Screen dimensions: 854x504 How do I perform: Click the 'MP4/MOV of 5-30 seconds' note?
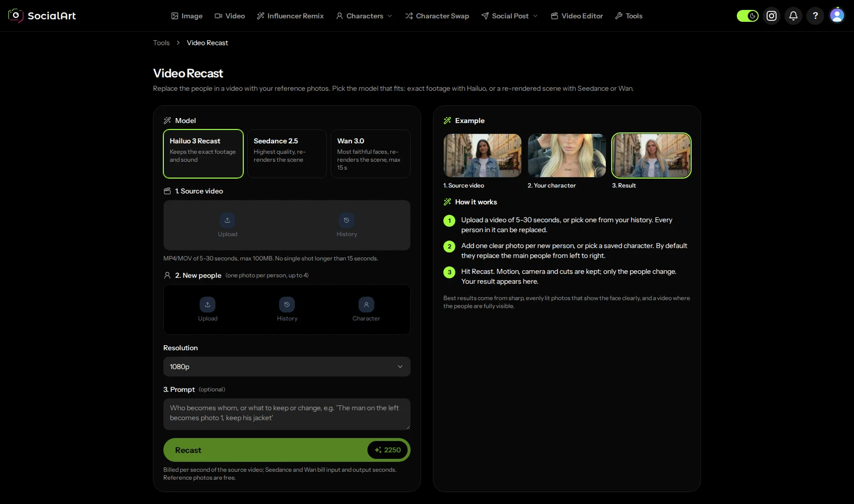point(271,258)
